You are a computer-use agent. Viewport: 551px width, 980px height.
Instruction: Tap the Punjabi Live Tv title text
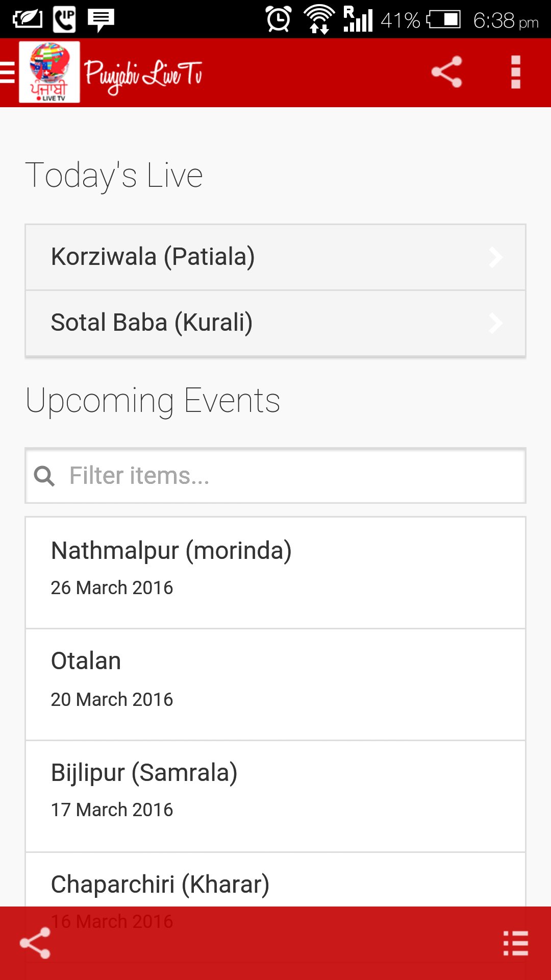click(x=143, y=75)
